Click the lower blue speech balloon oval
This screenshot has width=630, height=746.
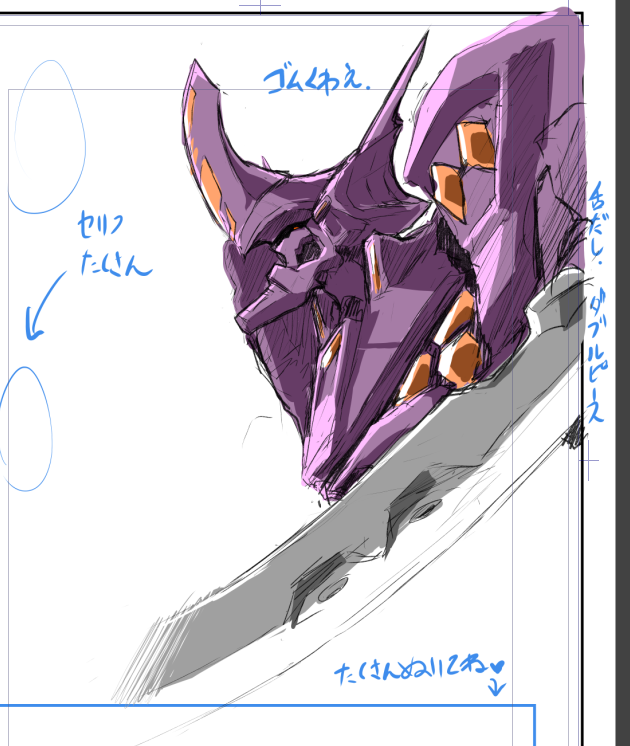[x=25, y=429]
